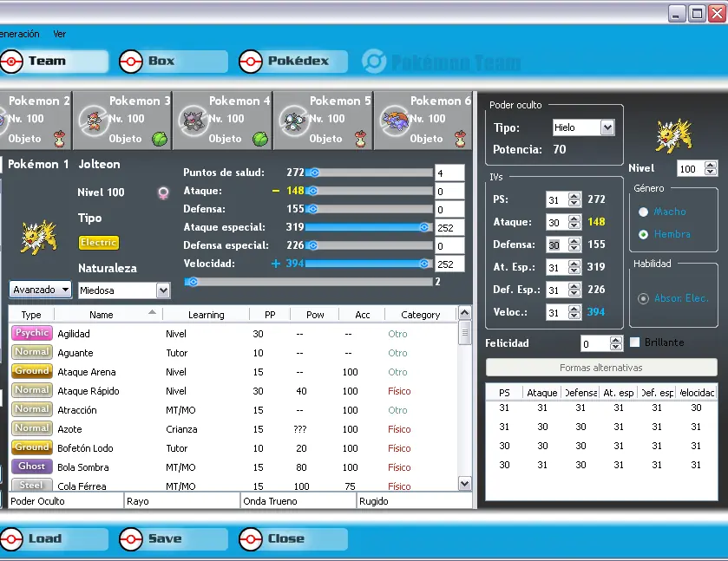Expand the Naturaleza Miedosa dropdown

pyautogui.click(x=163, y=290)
